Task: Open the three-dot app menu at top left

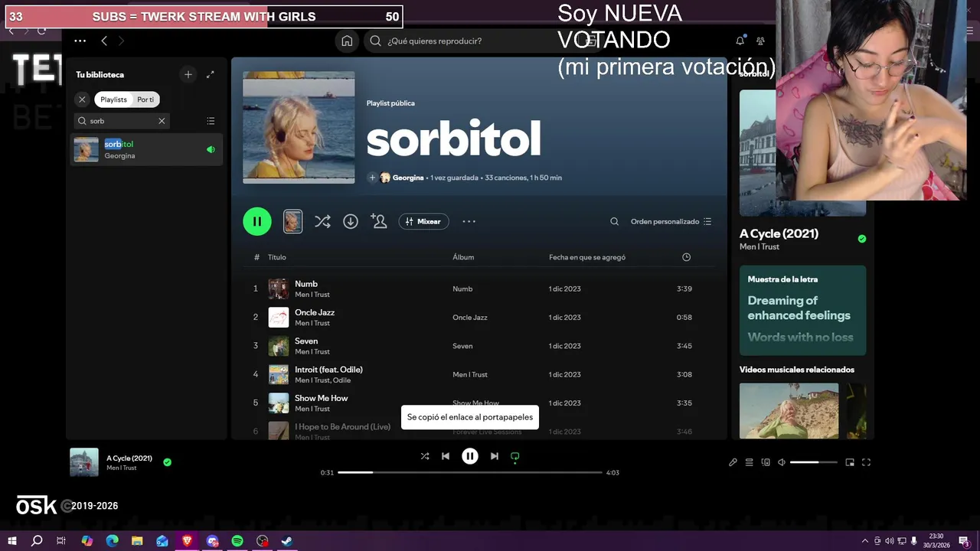Action: [x=80, y=41]
